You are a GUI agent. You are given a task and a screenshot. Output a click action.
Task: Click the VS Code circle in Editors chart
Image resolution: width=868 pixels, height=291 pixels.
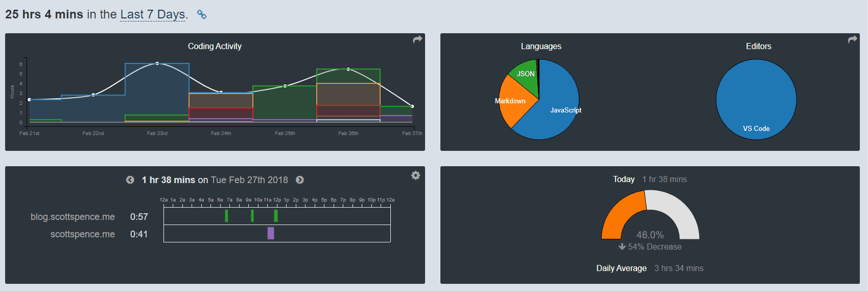[x=756, y=99]
